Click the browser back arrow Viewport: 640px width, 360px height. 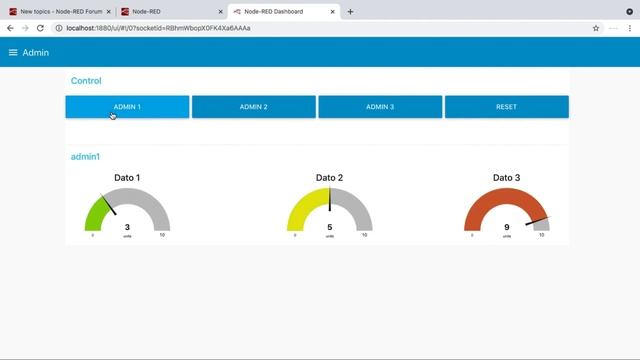10,28
